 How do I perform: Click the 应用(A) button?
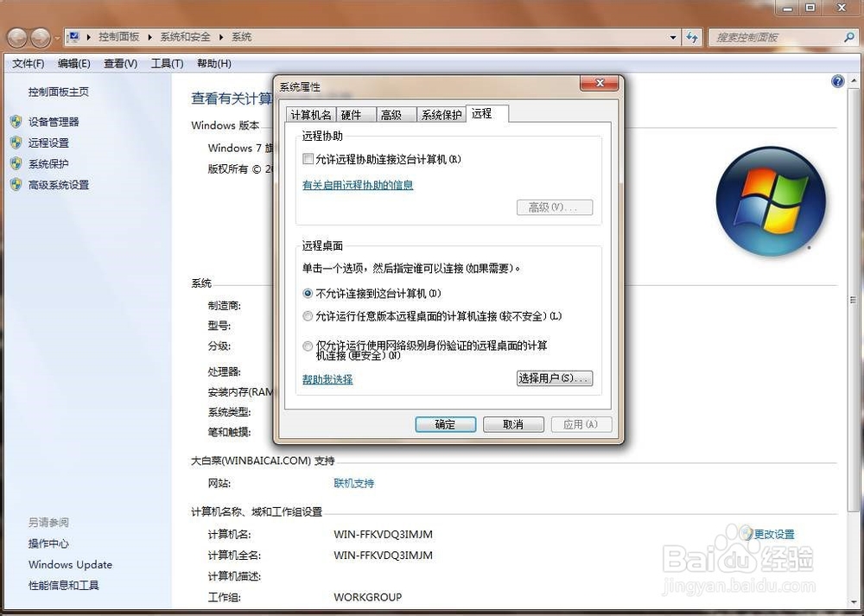[x=581, y=424]
